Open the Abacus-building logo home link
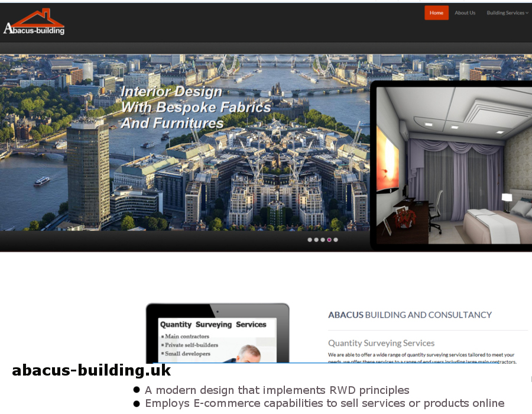 tap(34, 22)
